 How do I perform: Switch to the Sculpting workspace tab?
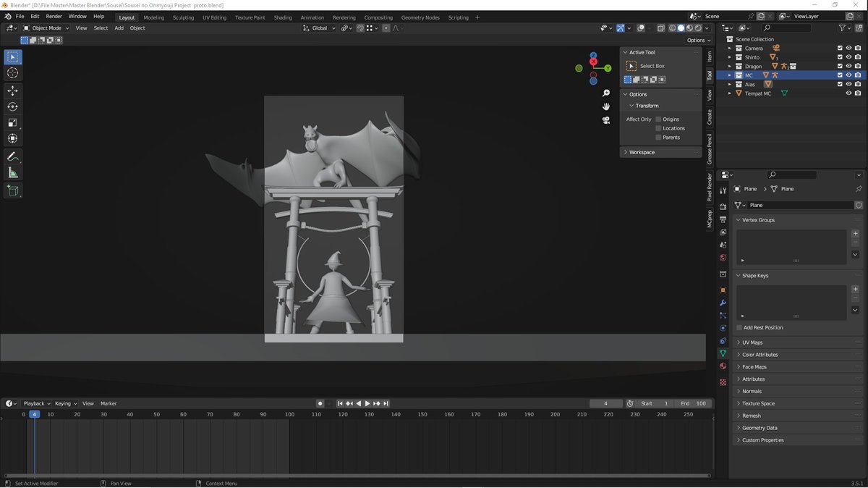click(183, 17)
